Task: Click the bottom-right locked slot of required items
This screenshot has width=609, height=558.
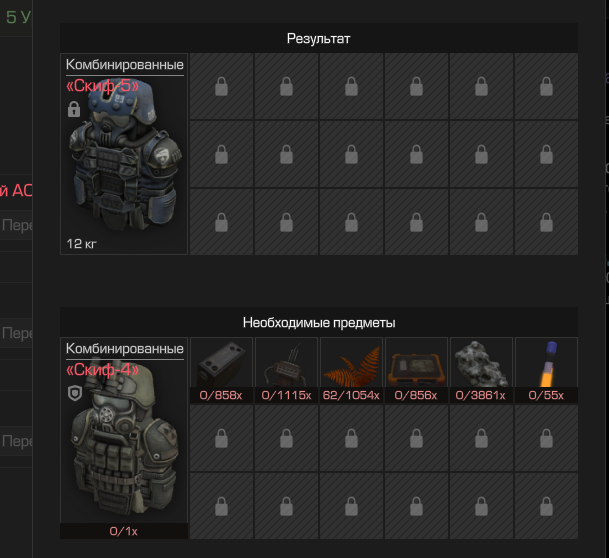Action: coord(546,506)
